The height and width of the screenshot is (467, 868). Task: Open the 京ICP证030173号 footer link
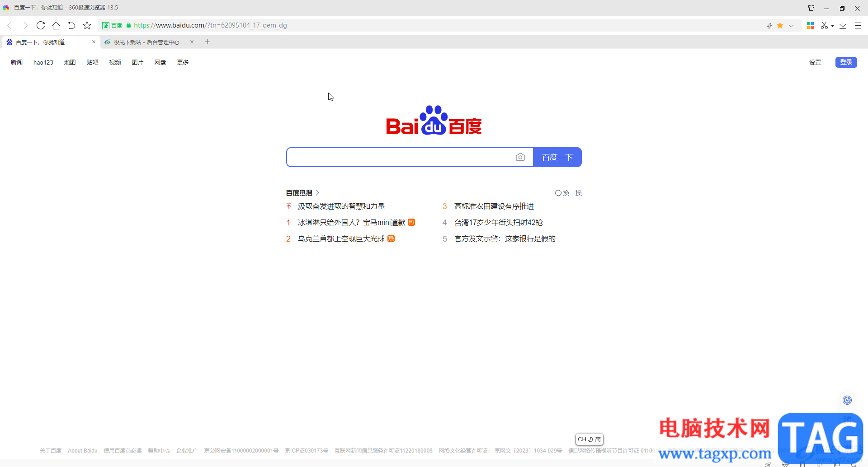(307, 451)
